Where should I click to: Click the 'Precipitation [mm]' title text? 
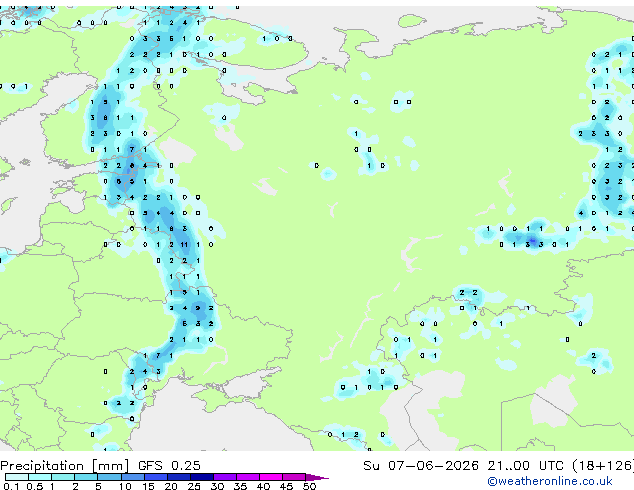pos(65,466)
